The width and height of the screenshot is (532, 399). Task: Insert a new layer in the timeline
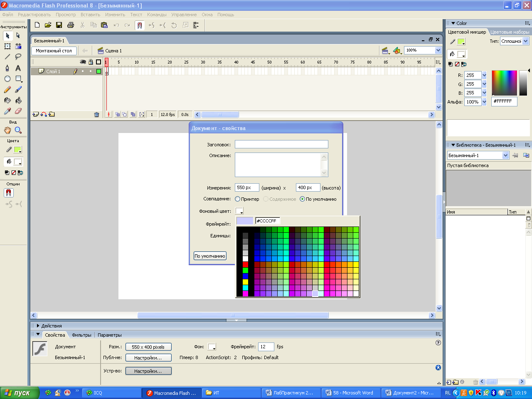tap(35, 114)
